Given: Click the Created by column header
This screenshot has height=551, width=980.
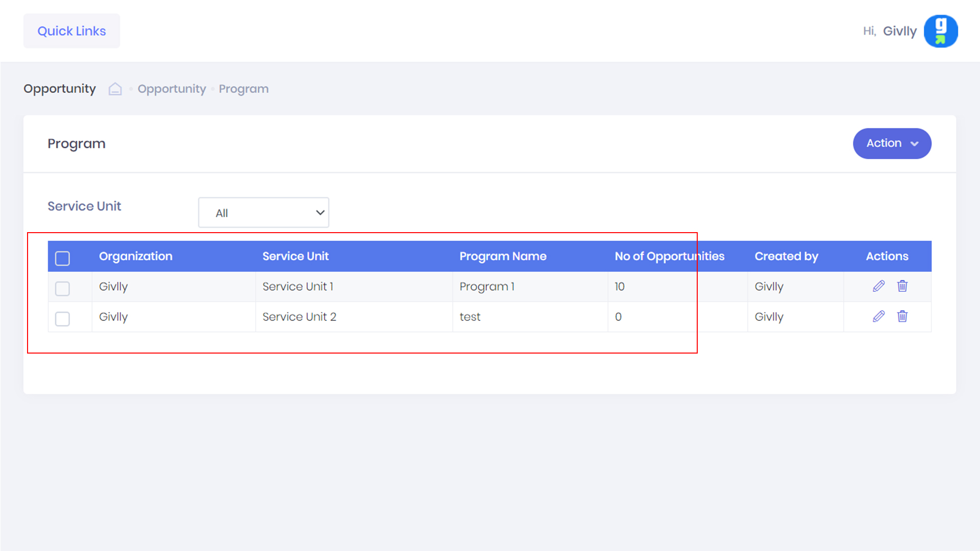Looking at the screenshot, I should 786,256.
